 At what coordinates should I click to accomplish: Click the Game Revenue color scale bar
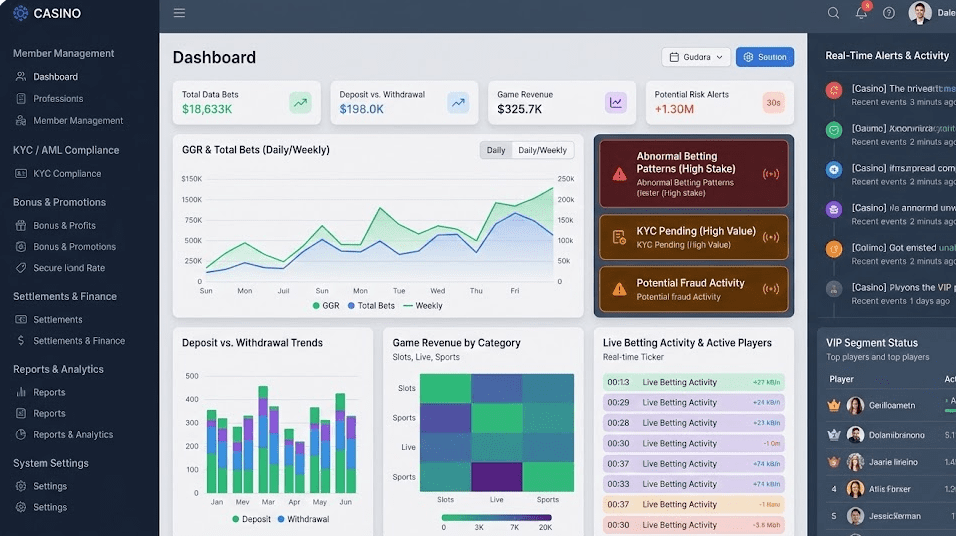click(496, 518)
